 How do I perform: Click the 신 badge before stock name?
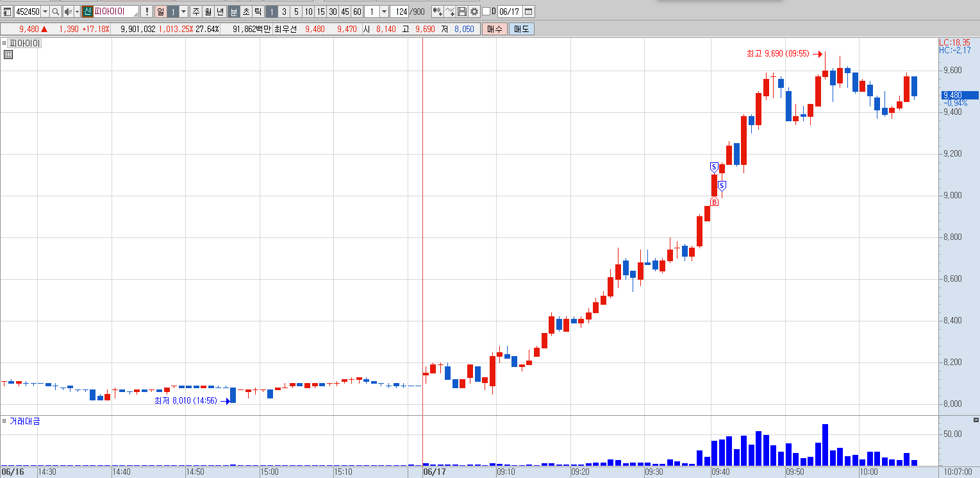coord(87,12)
